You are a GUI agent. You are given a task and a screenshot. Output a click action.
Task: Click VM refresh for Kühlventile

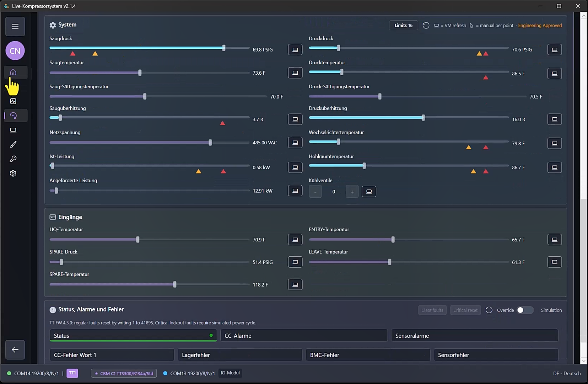[x=369, y=191]
